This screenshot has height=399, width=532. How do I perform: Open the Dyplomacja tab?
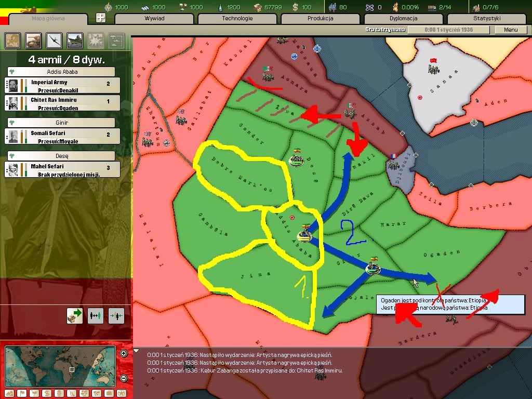[x=403, y=19]
